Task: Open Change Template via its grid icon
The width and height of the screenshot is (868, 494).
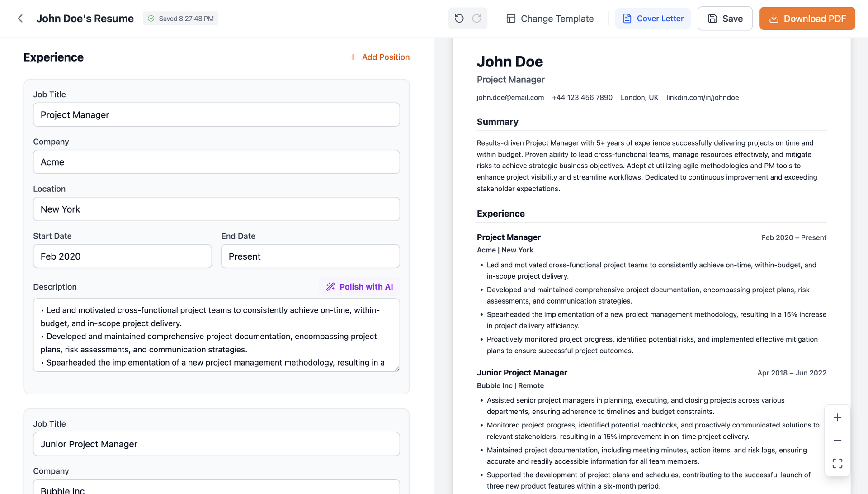Action: pos(511,18)
